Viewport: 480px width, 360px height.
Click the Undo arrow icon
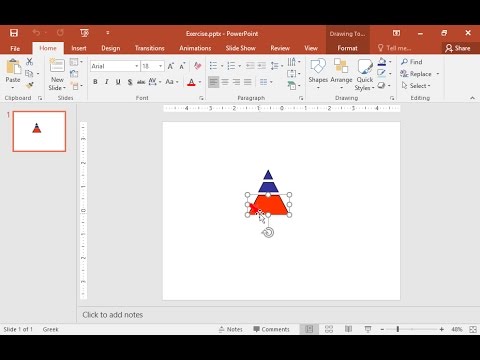(36, 32)
